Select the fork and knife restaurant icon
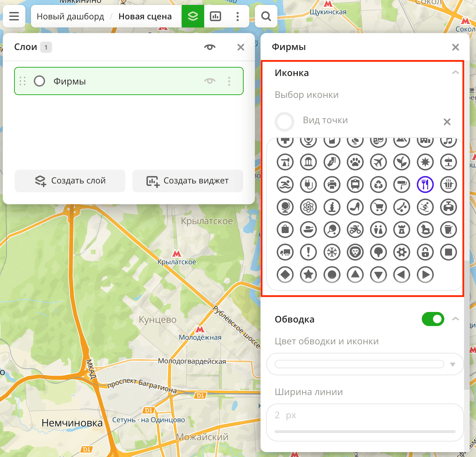Screen dimensions: 476x457 point(425,184)
